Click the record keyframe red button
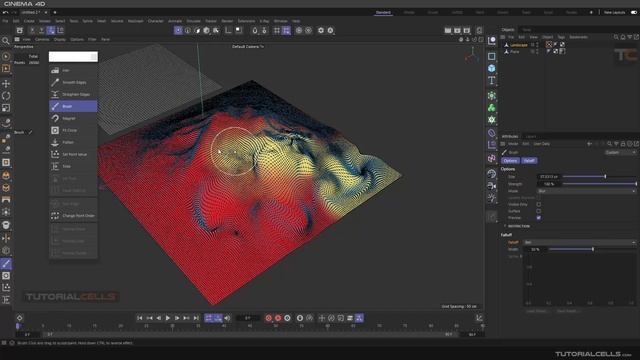 pos(269,318)
